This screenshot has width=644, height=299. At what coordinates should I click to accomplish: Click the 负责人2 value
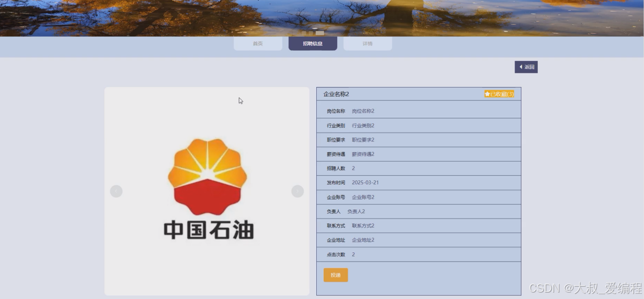point(356,212)
